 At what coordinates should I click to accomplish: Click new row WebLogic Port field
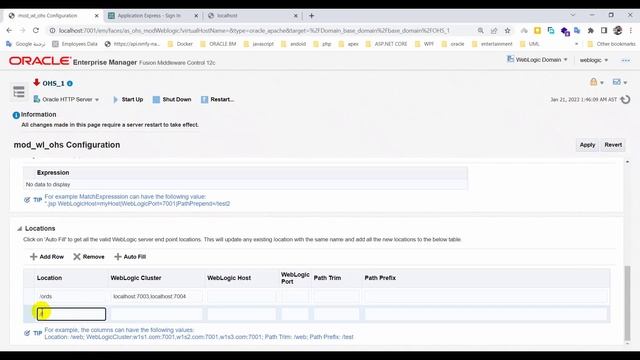pos(295,314)
